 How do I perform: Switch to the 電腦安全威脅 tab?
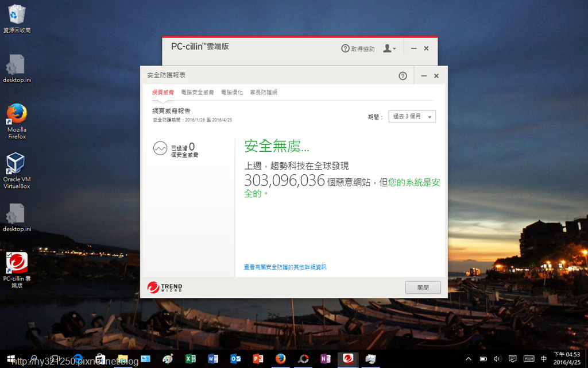click(x=198, y=93)
